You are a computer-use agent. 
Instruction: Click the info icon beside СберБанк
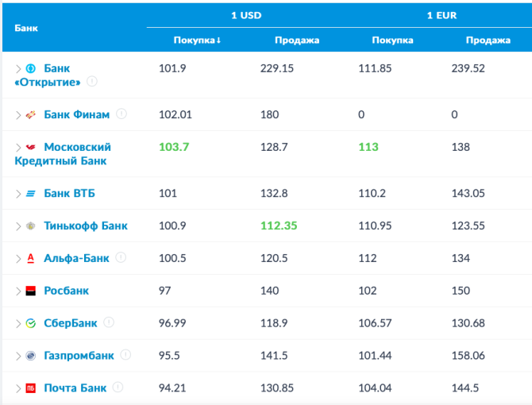(109, 322)
